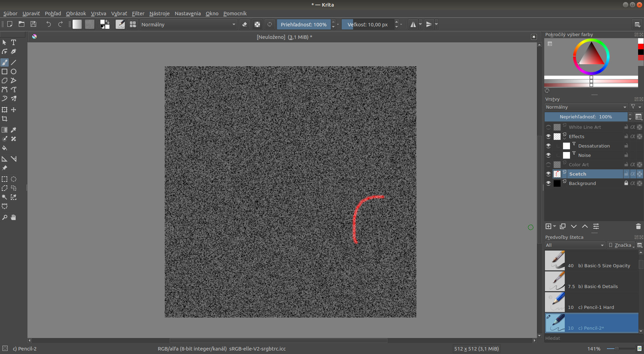The image size is (644, 354).
Task: Add a new layer with the plus button
Action: [x=549, y=226]
